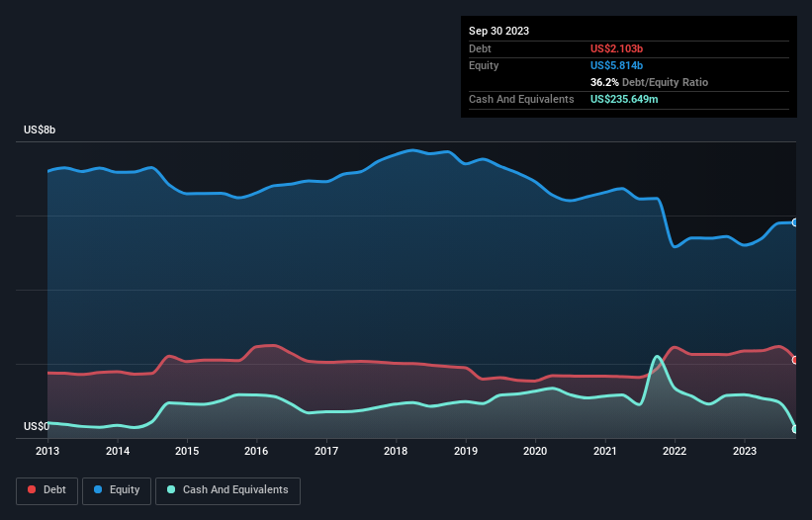812x520 pixels.
Task: Click the 2023 x-axis label
Action: pos(745,451)
